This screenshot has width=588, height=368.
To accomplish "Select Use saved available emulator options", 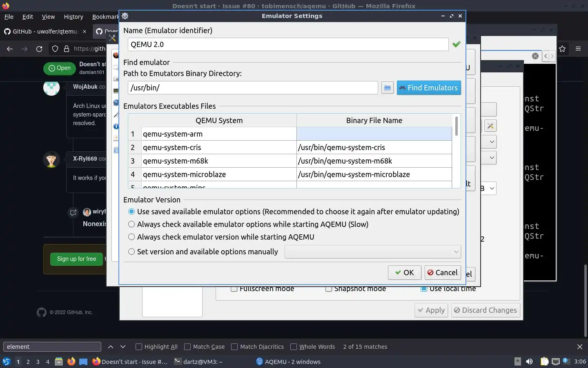I will tap(131, 211).
